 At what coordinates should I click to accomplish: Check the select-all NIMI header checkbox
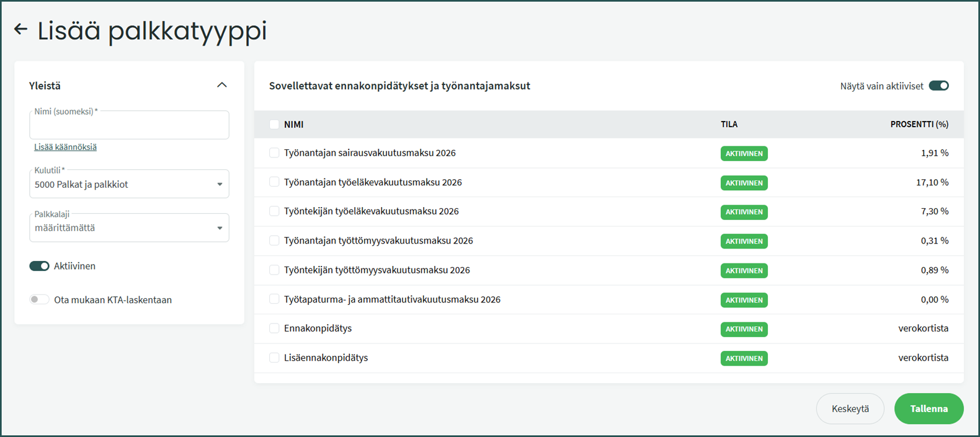(274, 125)
